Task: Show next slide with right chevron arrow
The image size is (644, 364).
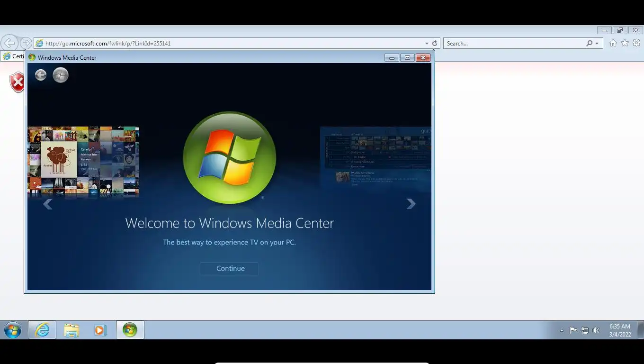Action: [x=411, y=204]
